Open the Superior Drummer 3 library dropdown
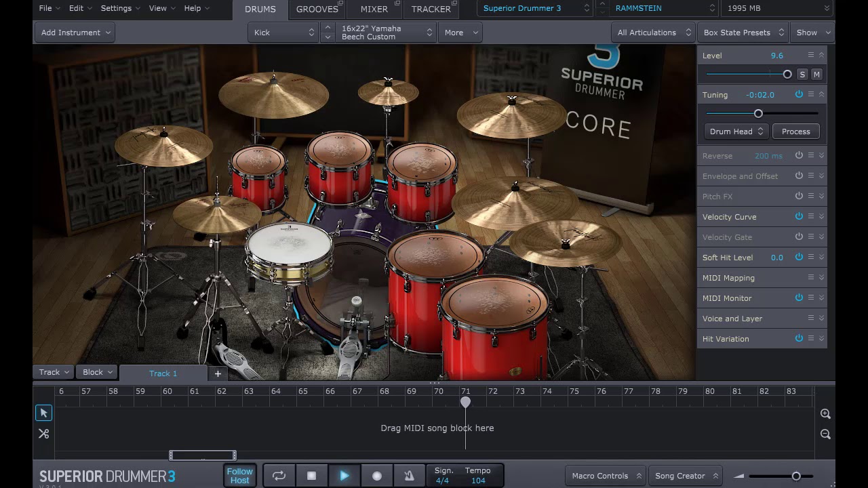 coord(536,8)
